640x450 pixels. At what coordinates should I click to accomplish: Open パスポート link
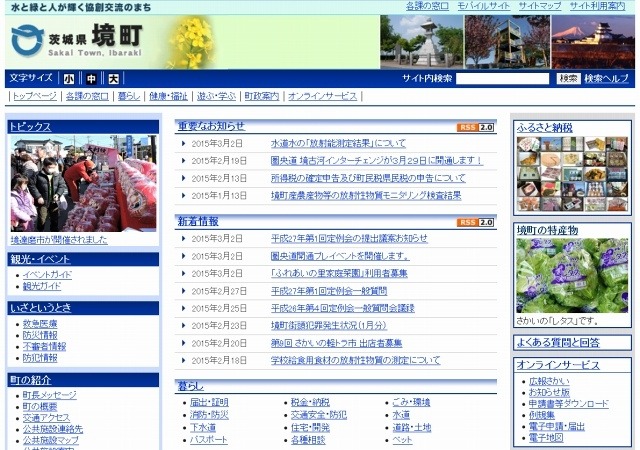tap(209, 440)
